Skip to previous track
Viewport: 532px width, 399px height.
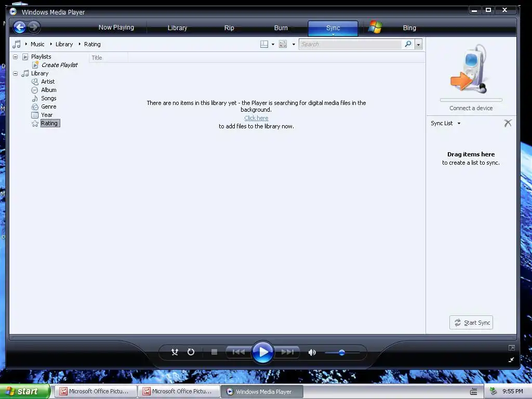(x=238, y=352)
